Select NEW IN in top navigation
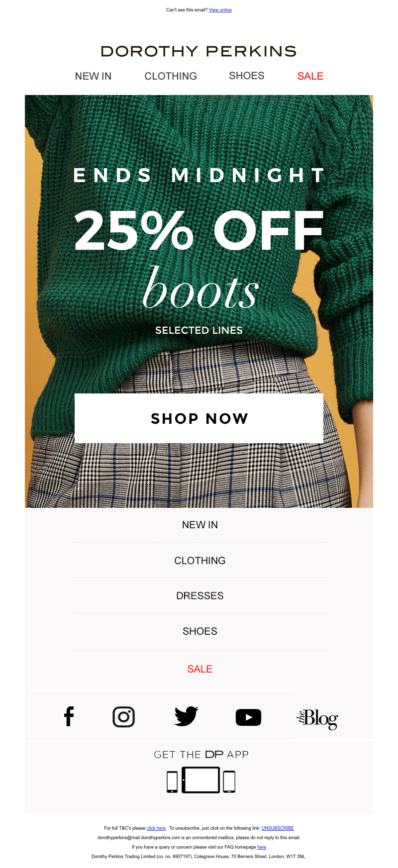The image size is (398, 868). pyautogui.click(x=93, y=76)
